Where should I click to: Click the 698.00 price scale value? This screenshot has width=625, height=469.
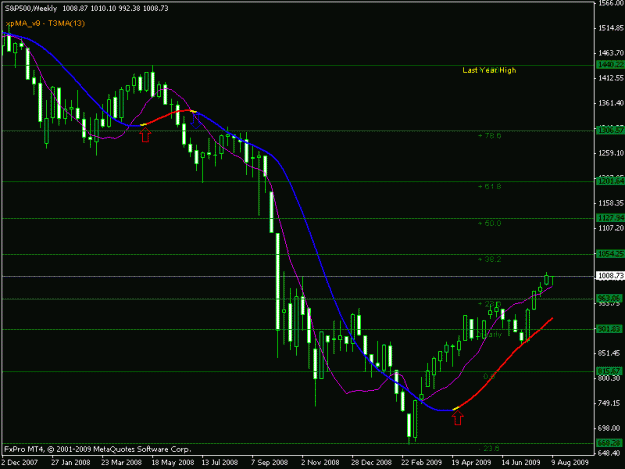pos(610,428)
